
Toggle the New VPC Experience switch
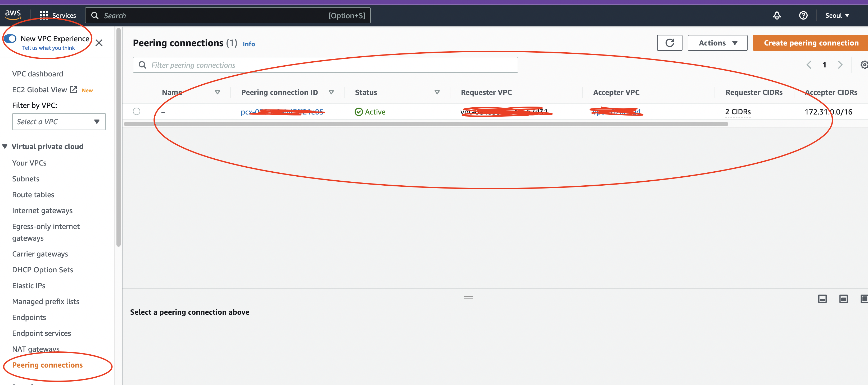(x=10, y=38)
